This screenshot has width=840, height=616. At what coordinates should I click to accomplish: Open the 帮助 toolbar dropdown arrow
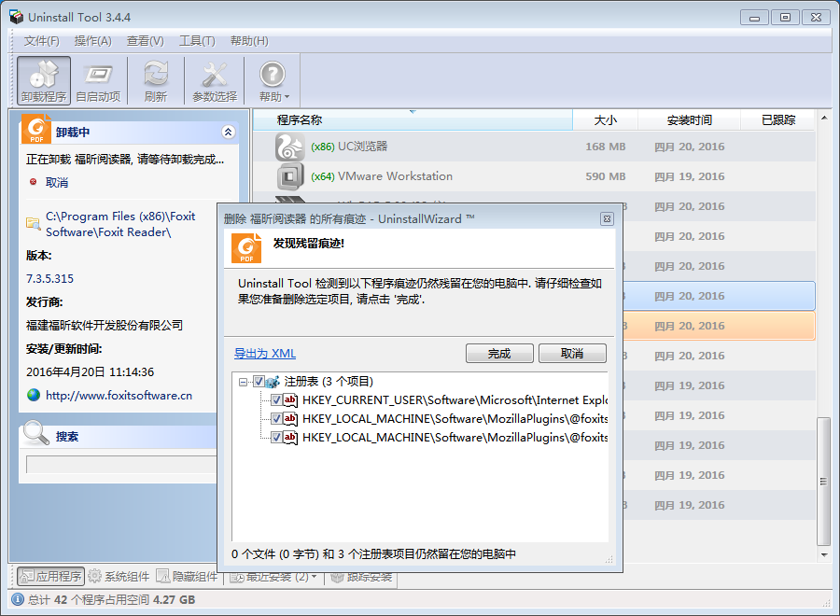pyautogui.click(x=287, y=97)
